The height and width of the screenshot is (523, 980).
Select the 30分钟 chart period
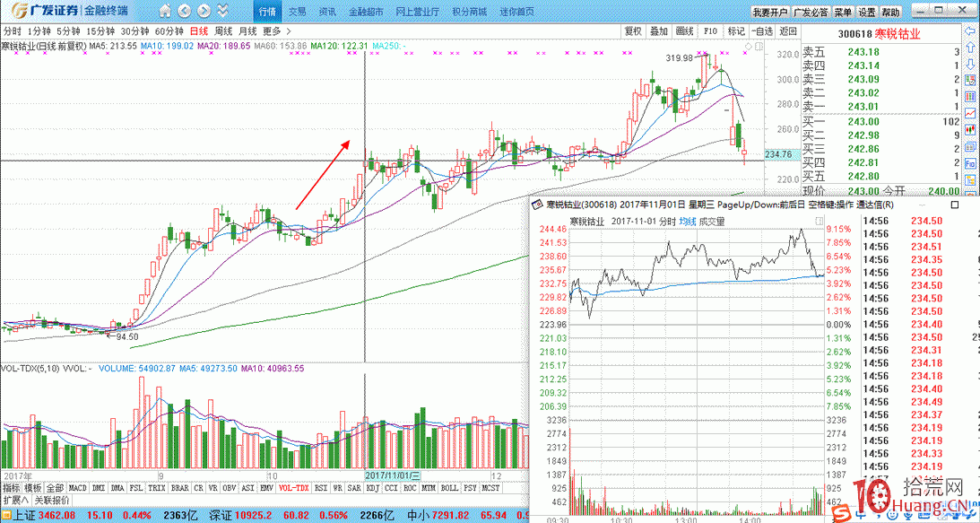point(134,31)
